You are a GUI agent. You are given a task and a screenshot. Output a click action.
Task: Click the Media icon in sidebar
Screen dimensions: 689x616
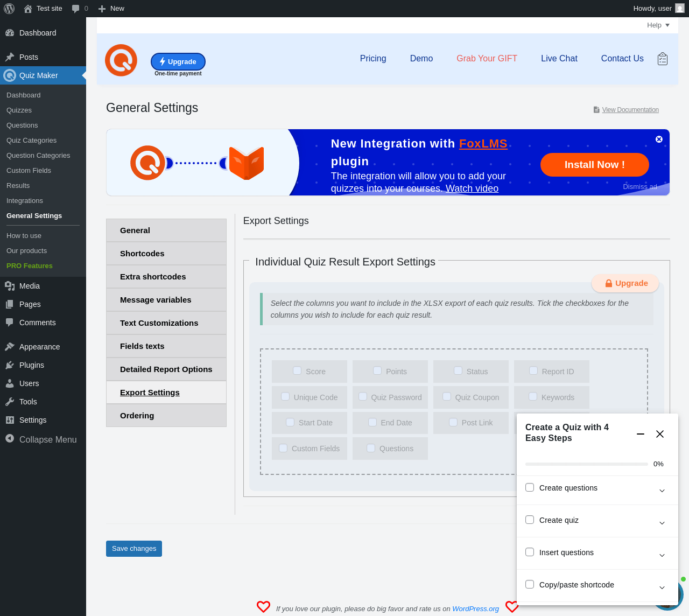click(x=10, y=286)
